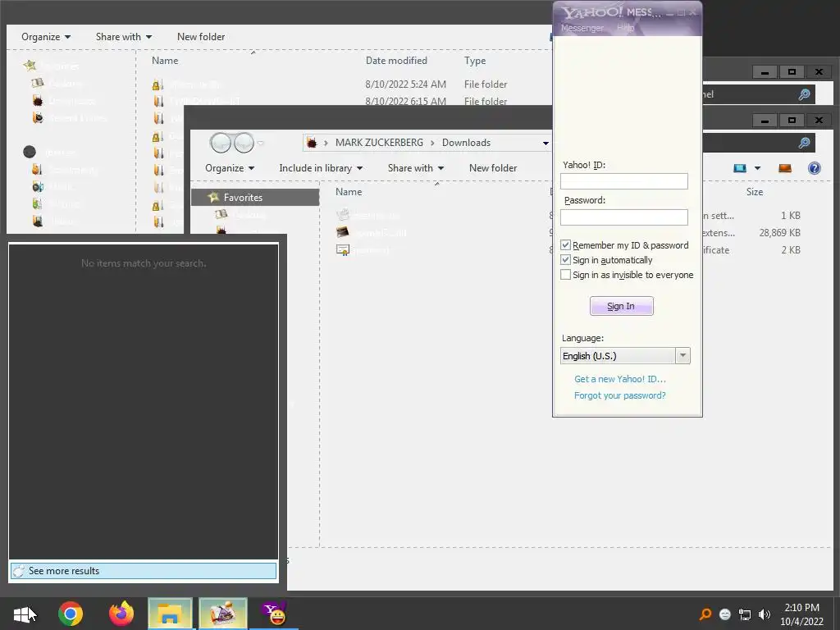
Task: Follow the Forgot your password? link
Action: click(620, 395)
